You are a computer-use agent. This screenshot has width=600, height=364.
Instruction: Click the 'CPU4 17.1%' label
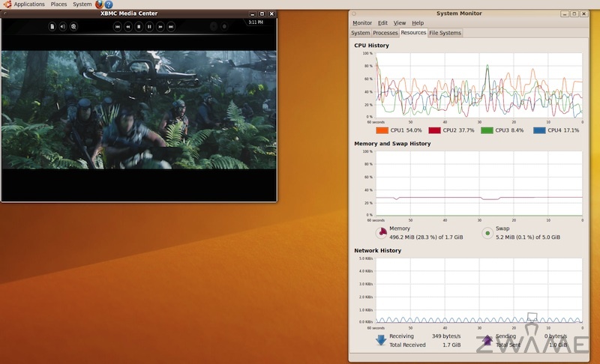point(563,130)
